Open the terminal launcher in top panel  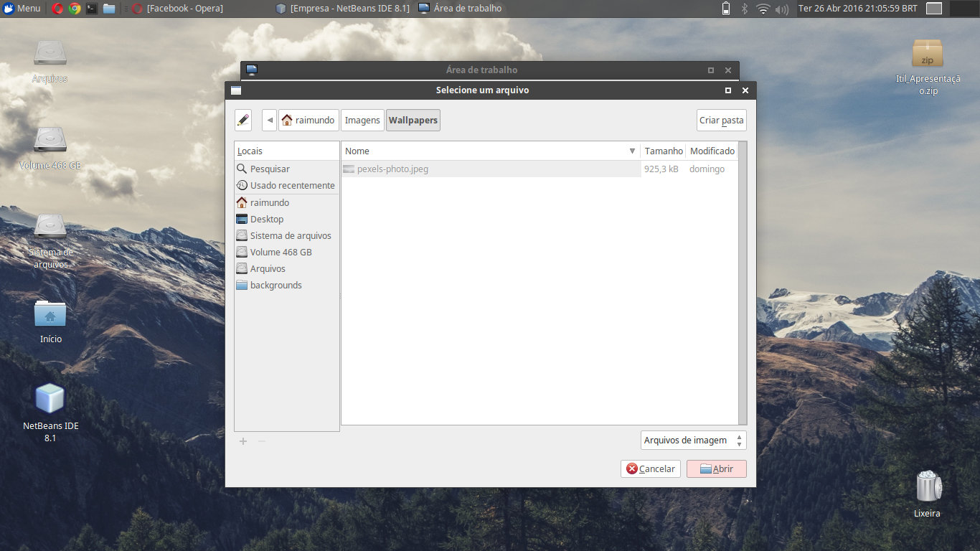[x=92, y=9]
